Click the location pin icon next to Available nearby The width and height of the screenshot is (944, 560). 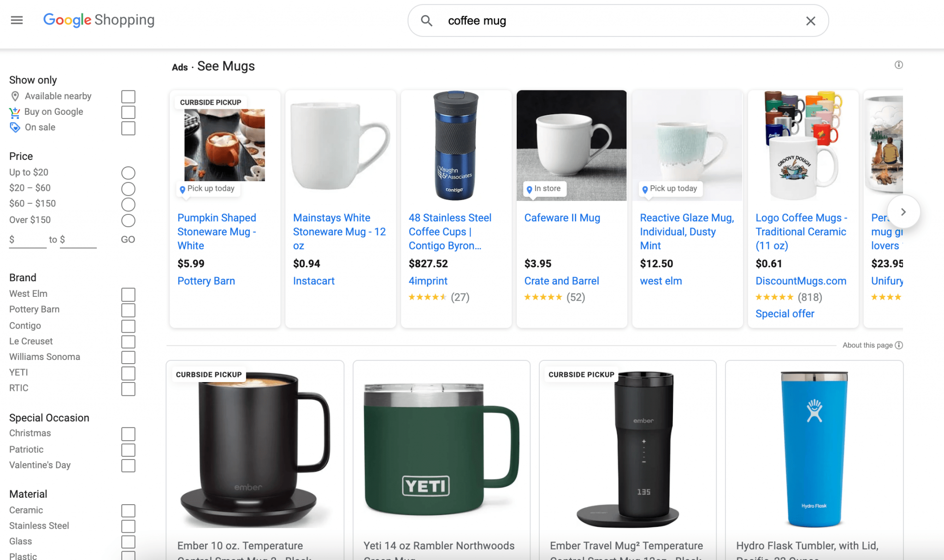point(14,96)
